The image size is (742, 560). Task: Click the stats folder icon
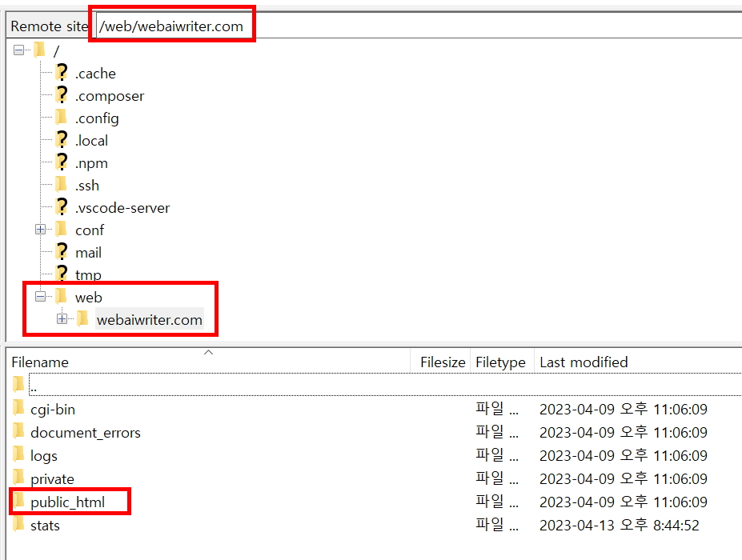[x=18, y=523]
